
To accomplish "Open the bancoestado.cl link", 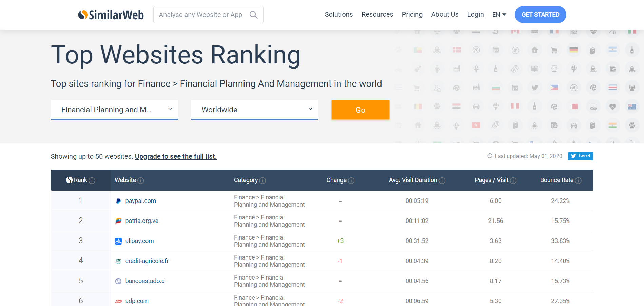I will tap(145, 281).
